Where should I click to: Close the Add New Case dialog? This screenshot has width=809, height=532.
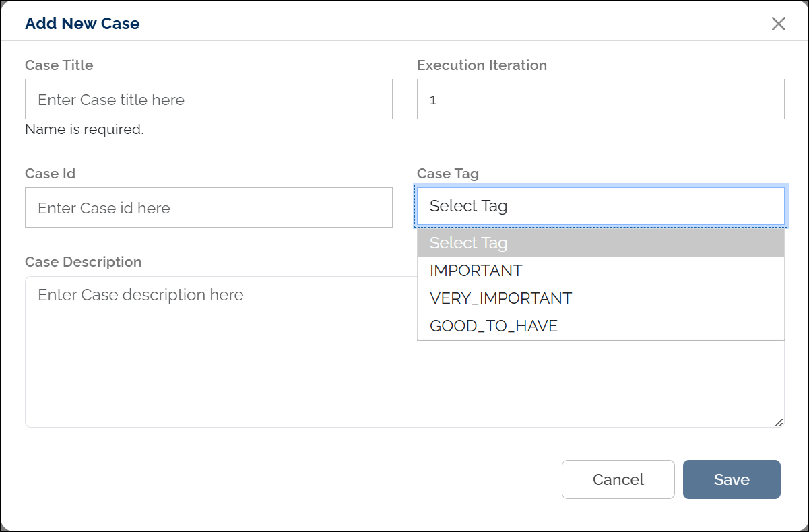(779, 24)
